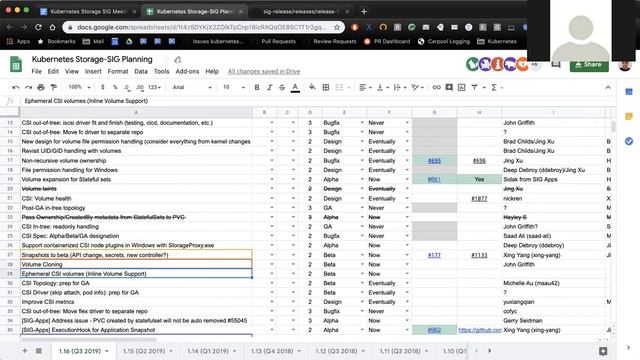Click All changes saved in Drive link
This screenshot has height=360, width=640.
[264, 71]
